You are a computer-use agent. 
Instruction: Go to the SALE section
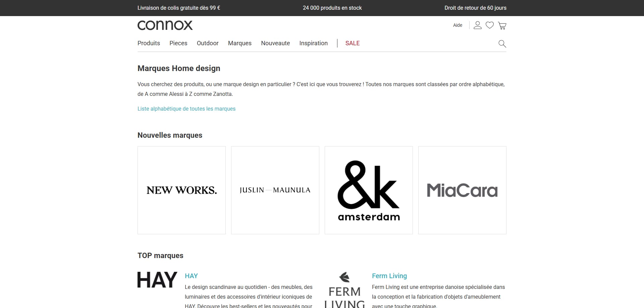(x=353, y=43)
